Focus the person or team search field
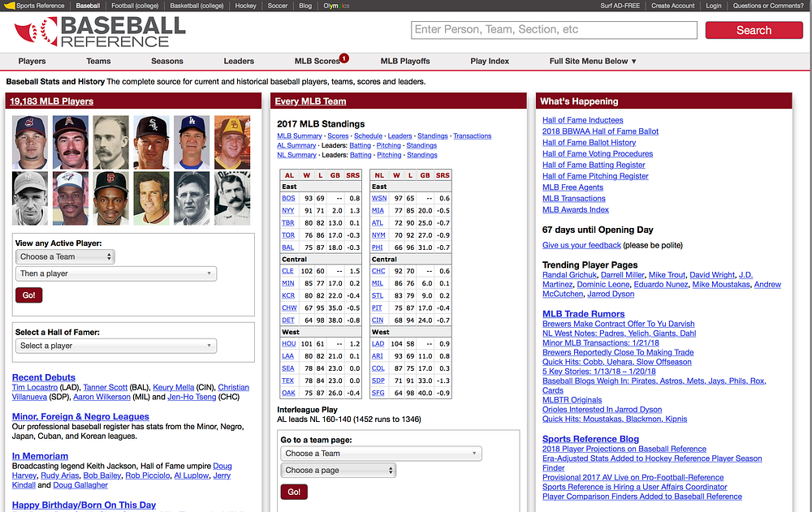The image size is (812, 512). (x=554, y=30)
